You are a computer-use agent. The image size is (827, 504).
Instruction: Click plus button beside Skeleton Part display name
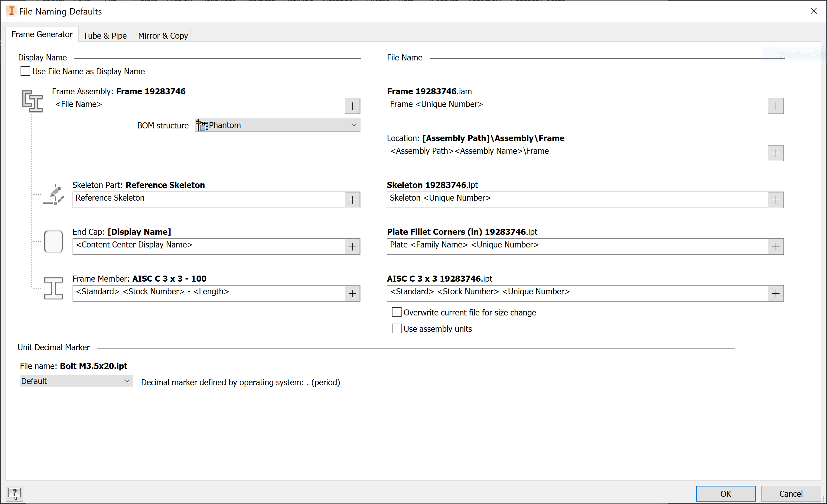pos(352,200)
